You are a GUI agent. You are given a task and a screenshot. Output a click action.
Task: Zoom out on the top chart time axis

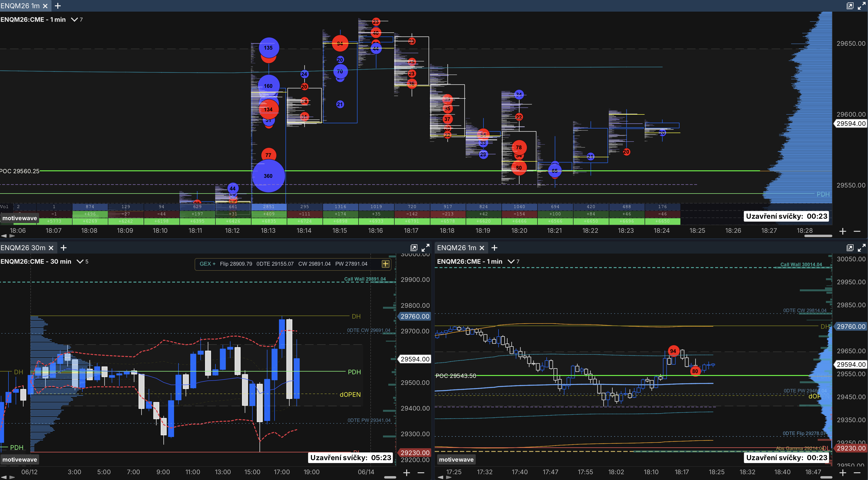[x=857, y=231]
